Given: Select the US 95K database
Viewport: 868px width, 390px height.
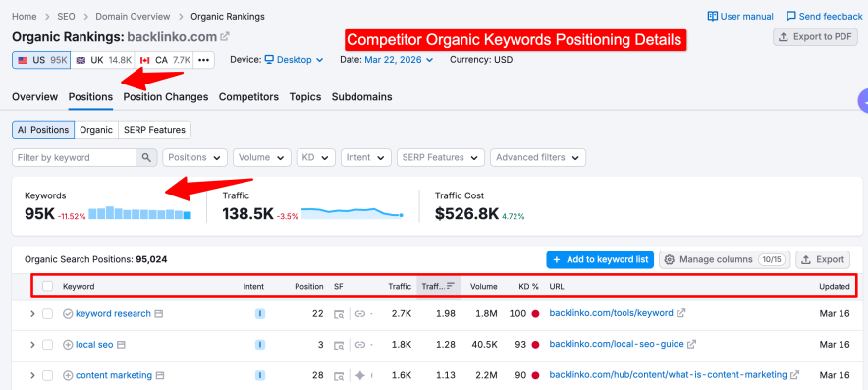Looking at the screenshot, I should point(41,60).
